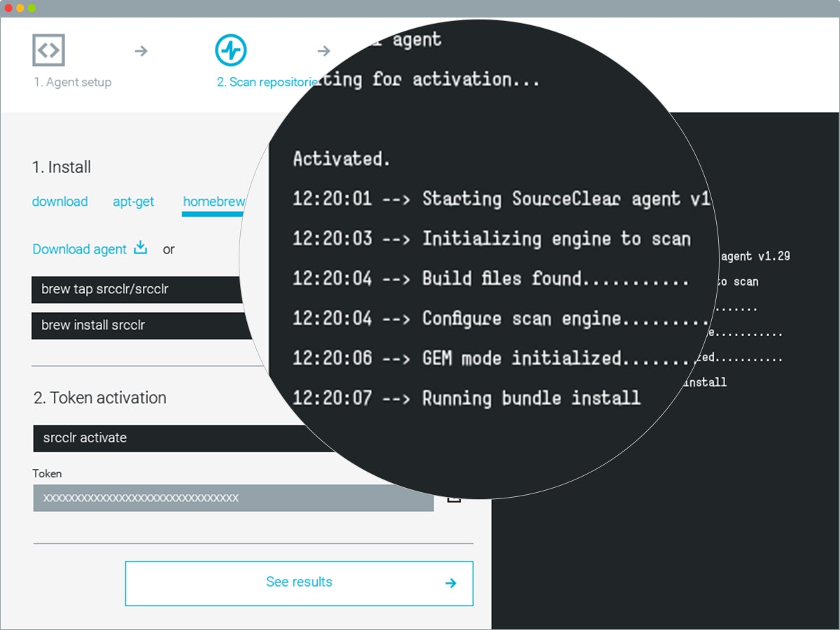Click the green maximize window dot
Viewport: 840px width, 630px height.
[x=31, y=8]
